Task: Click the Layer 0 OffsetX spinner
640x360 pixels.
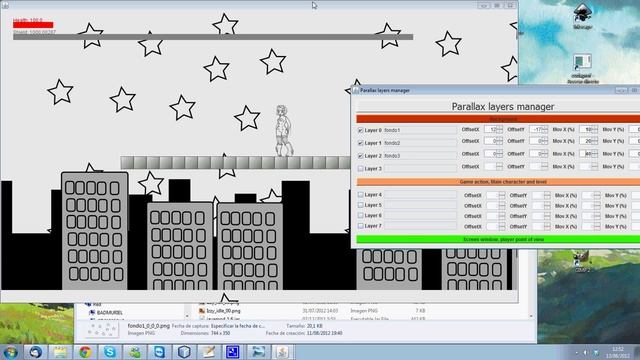Action: tap(493, 129)
